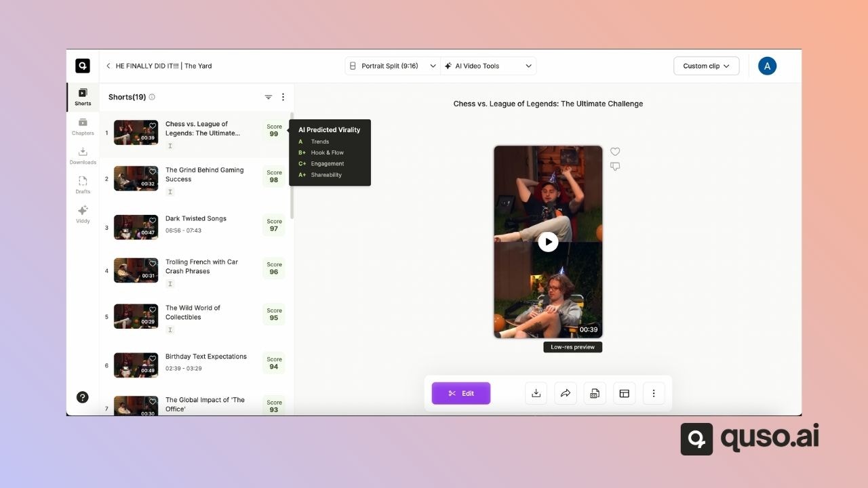The width and height of the screenshot is (868, 488).
Task: Click the Score 95 badge
Action: [274, 314]
